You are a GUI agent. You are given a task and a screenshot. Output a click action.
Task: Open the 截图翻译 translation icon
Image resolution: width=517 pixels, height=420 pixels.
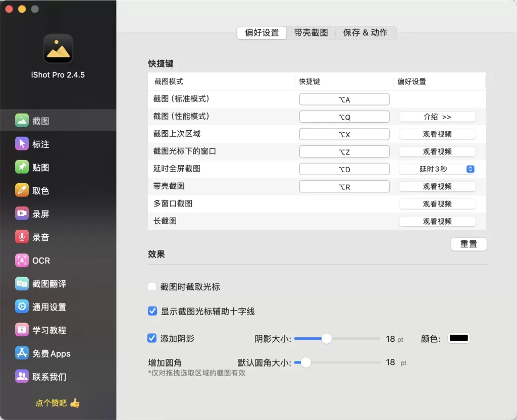tap(22, 284)
